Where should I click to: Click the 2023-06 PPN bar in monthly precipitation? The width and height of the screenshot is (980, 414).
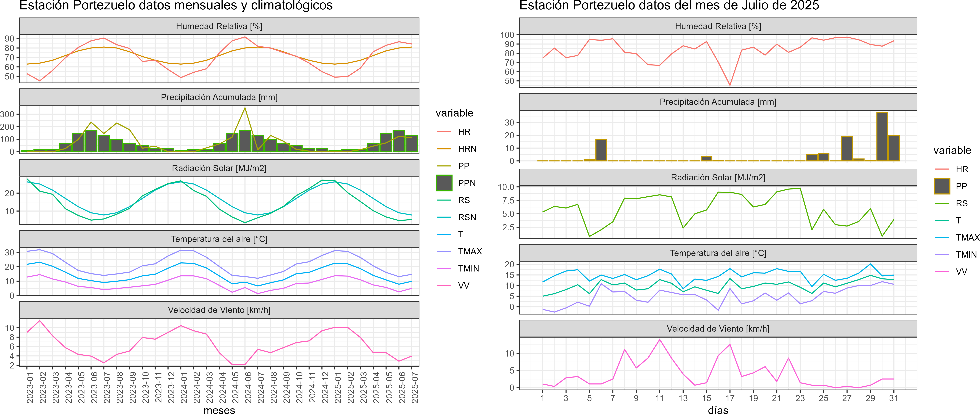coord(91,141)
